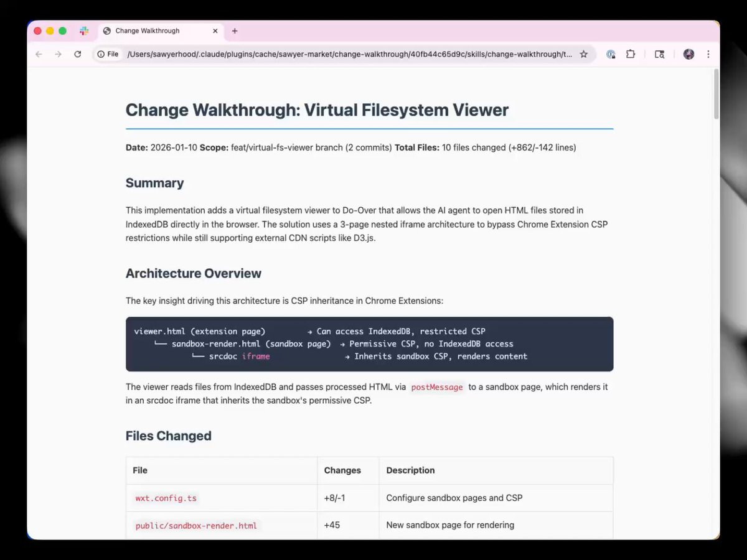Select the Change Walkthrough tab
747x560 pixels.
pyautogui.click(x=160, y=31)
